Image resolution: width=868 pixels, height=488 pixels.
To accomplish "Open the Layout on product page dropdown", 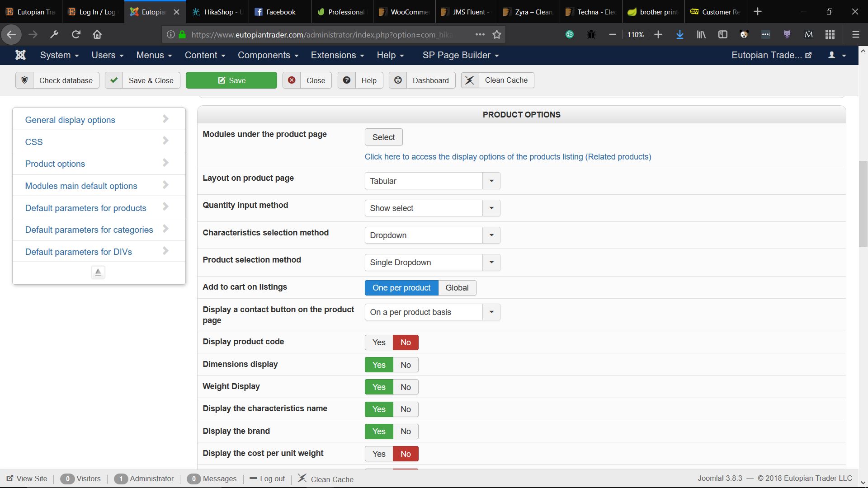I will click(x=432, y=181).
